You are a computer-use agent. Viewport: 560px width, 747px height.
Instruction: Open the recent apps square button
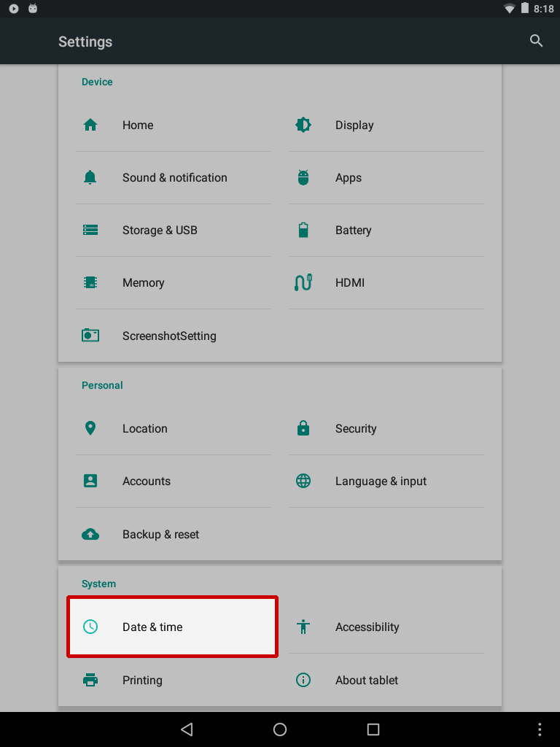[x=373, y=729]
